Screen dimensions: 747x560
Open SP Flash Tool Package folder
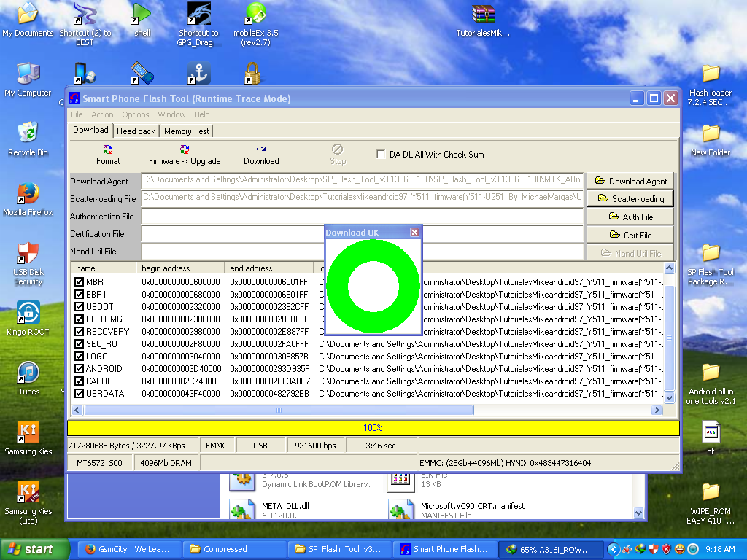coord(711,254)
